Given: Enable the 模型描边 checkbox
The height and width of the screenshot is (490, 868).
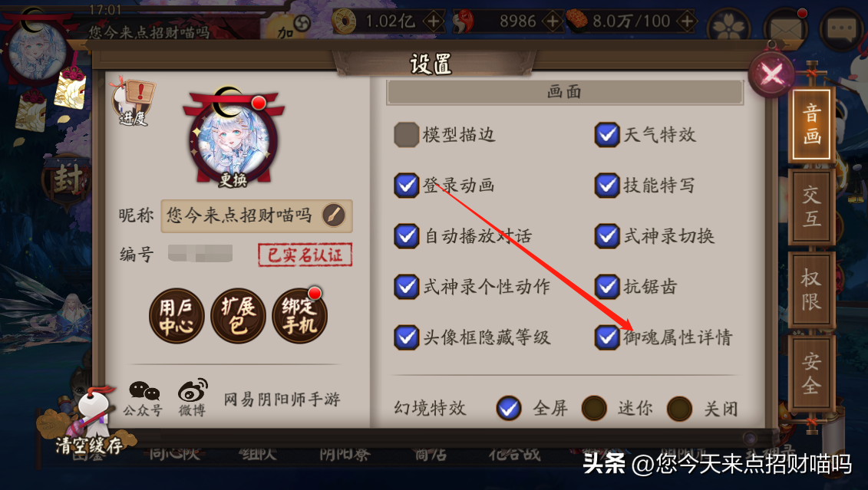Looking at the screenshot, I should 406,135.
